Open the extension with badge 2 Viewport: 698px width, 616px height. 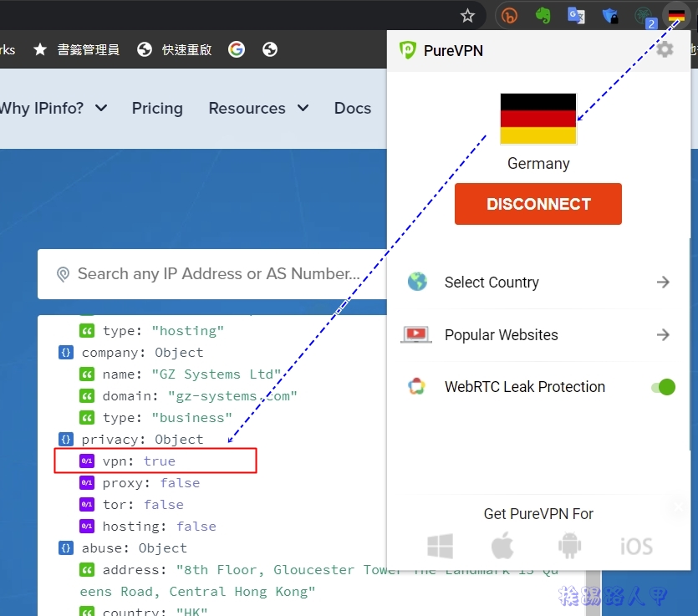[645, 17]
